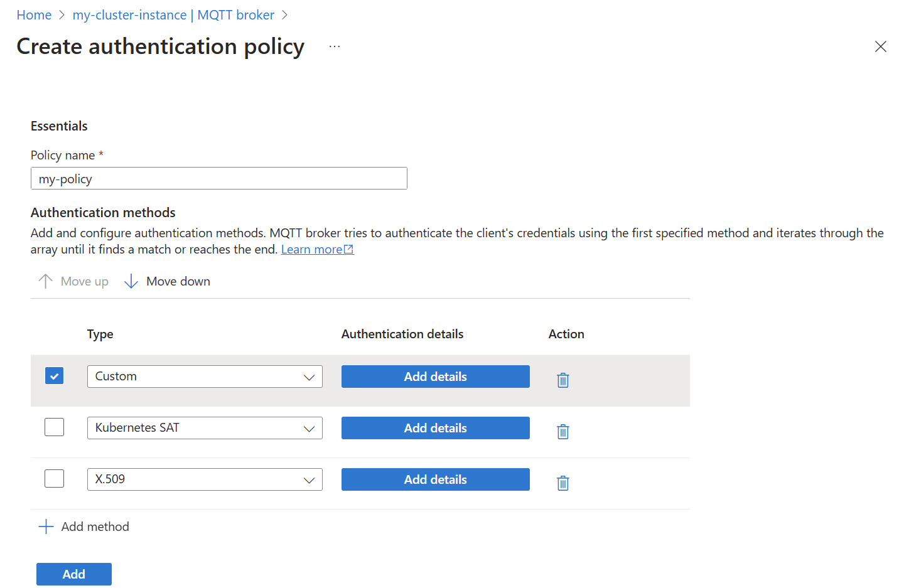This screenshot has height=588, width=899.
Task: Click the Move up arrow icon
Action: pos(45,281)
